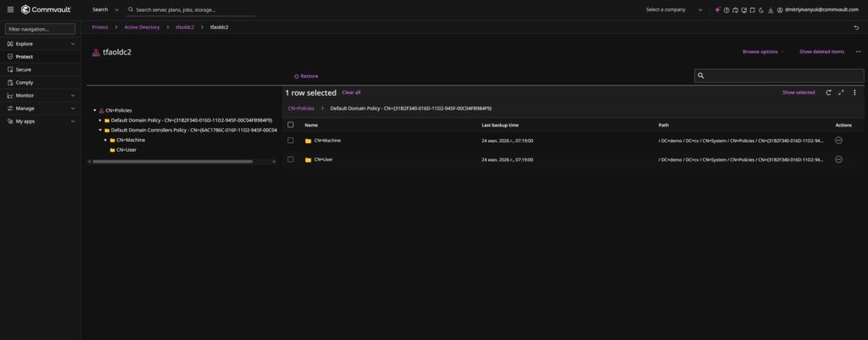The image size is (868, 340).
Task: Click the tree panel horizontal scrollbar
Action: 172,161
